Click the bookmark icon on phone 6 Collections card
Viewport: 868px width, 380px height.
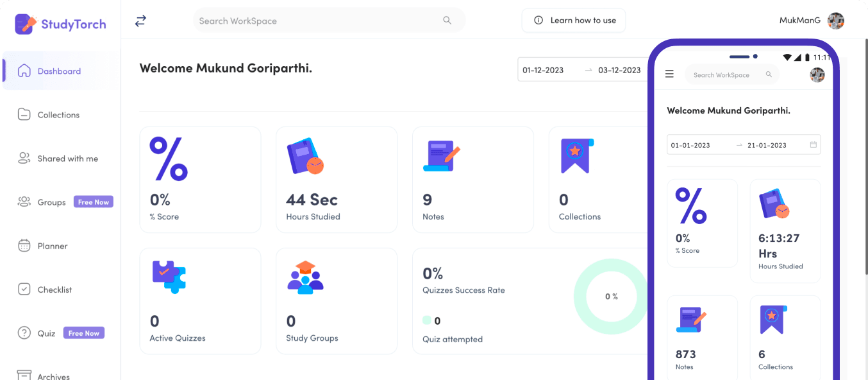point(773,320)
